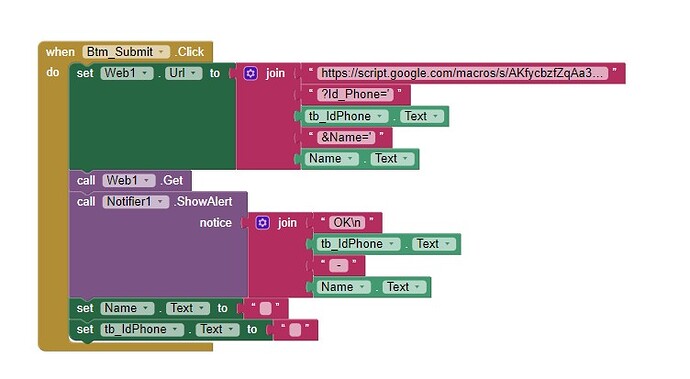
Task: Edit the empty string in set tb_IdPhone.Text
Action: pyautogui.click(x=295, y=330)
